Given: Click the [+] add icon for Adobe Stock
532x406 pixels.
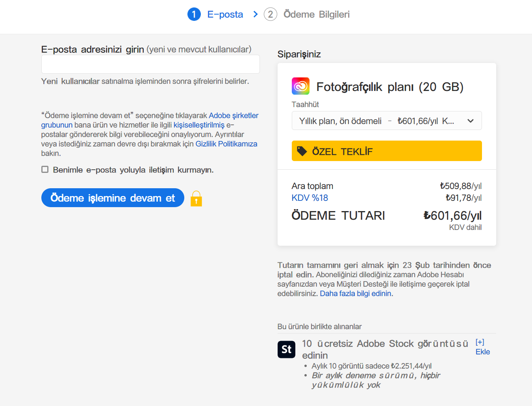Looking at the screenshot, I should [480, 342].
